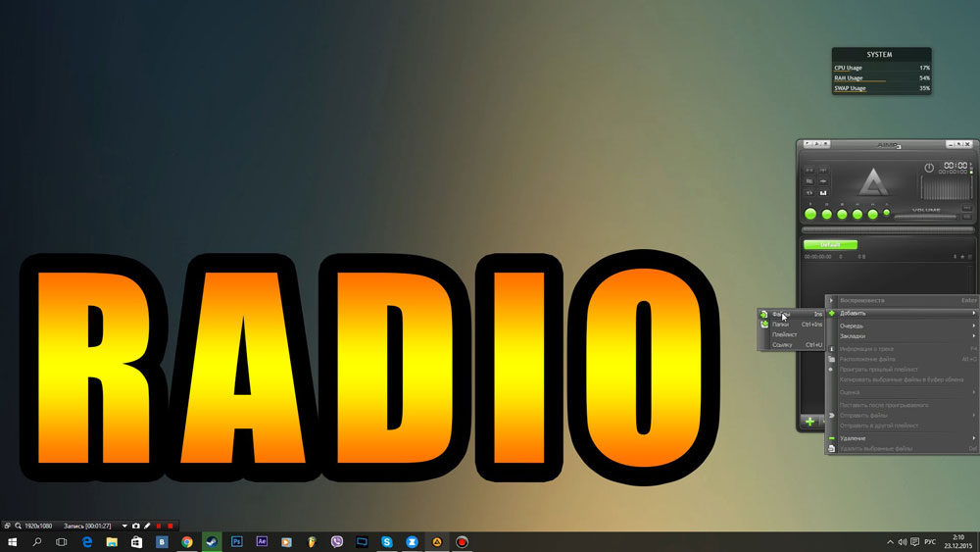The height and width of the screenshot is (552, 980).
Task: Open Task View on the taskbar
Action: click(x=61, y=542)
